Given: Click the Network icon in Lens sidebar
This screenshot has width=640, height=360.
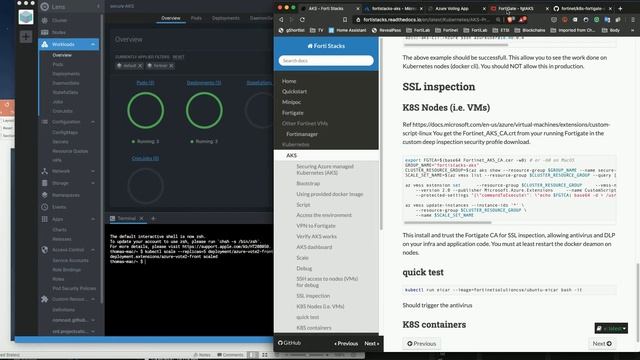Looking at the screenshot, I should click(x=44, y=171).
